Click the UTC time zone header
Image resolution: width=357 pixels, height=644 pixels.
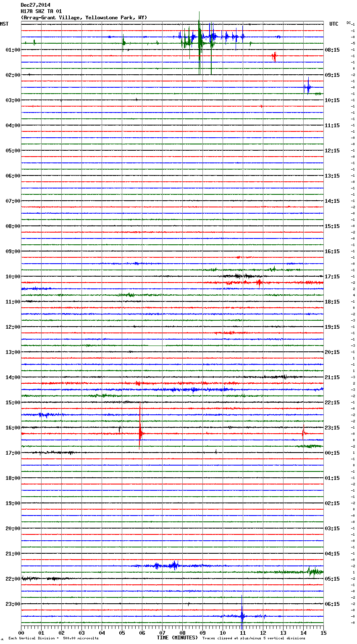(334, 24)
